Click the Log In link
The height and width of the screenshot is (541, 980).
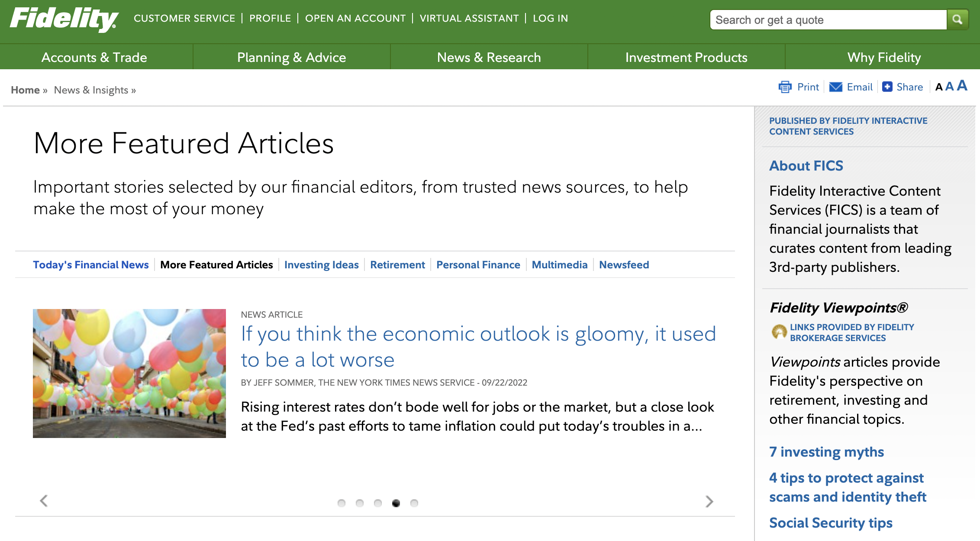tap(550, 18)
